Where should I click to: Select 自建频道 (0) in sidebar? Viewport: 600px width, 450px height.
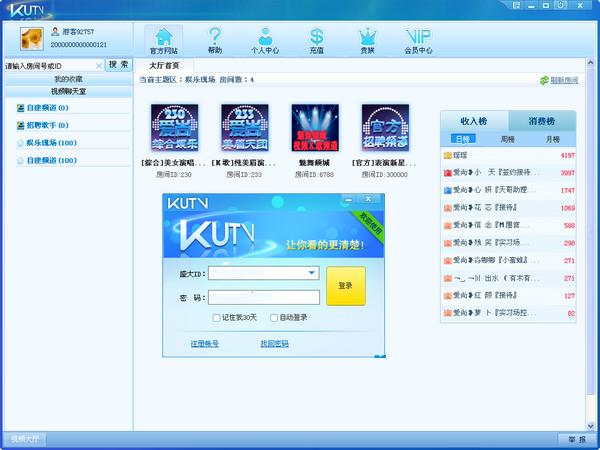[x=47, y=108]
